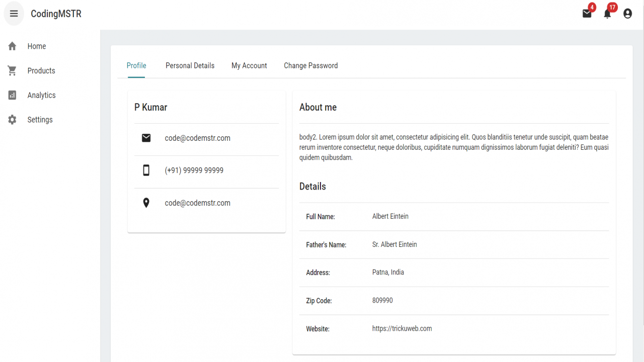This screenshot has height=362, width=644.
Task: Click the Settings gear icon
Action: coord(13,120)
